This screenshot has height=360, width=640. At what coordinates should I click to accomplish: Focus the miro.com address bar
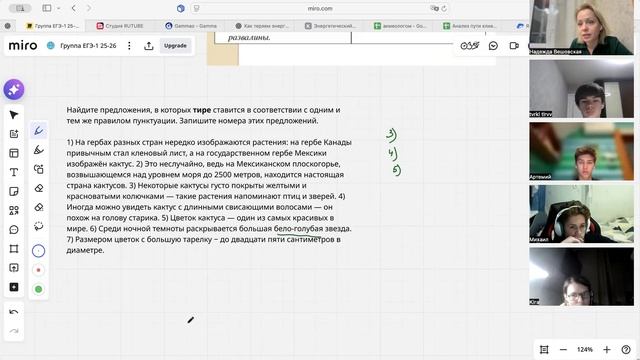click(x=320, y=8)
